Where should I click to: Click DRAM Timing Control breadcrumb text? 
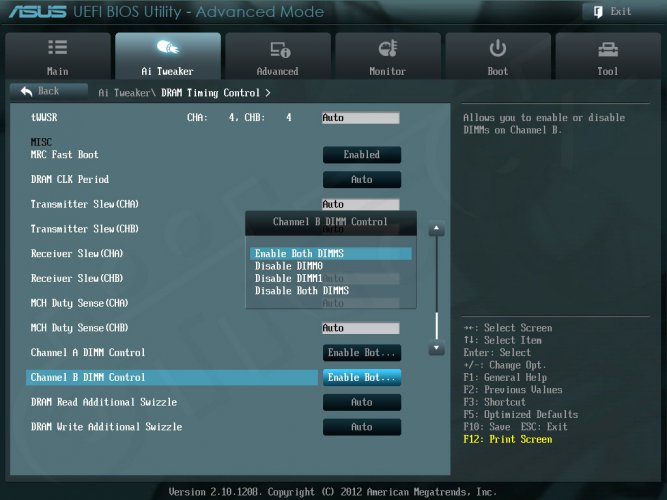[x=210, y=93]
